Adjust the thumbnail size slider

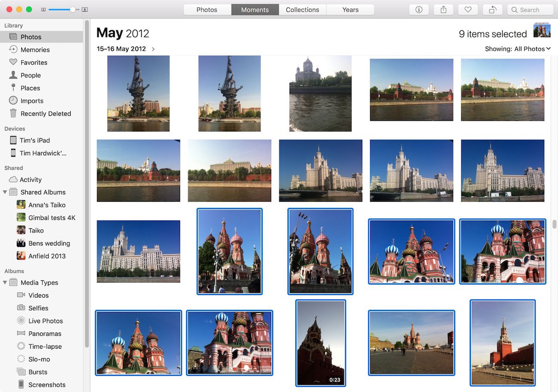(x=72, y=9)
